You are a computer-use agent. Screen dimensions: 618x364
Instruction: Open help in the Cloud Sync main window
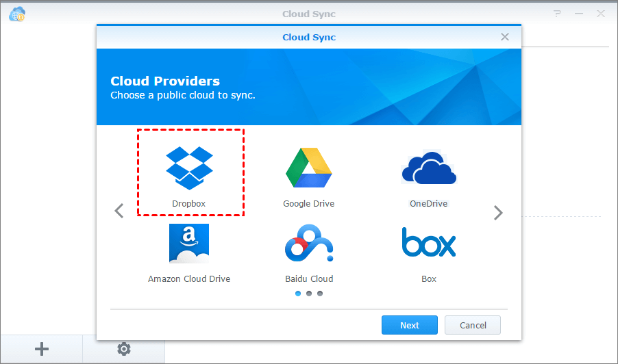(x=557, y=14)
